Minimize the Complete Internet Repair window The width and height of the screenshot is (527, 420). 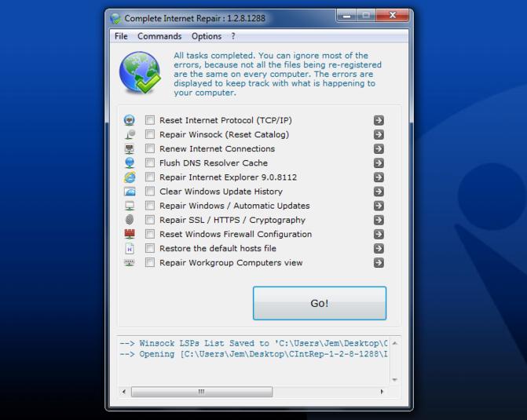pyautogui.click(x=347, y=16)
